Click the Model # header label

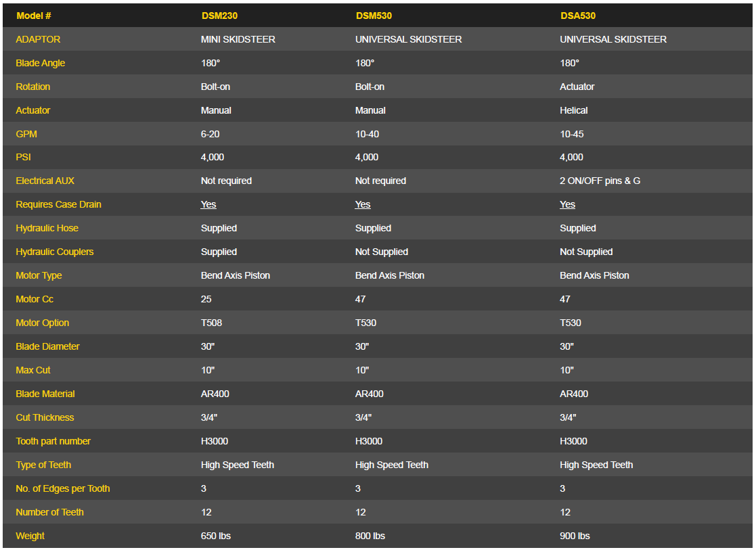click(x=34, y=16)
